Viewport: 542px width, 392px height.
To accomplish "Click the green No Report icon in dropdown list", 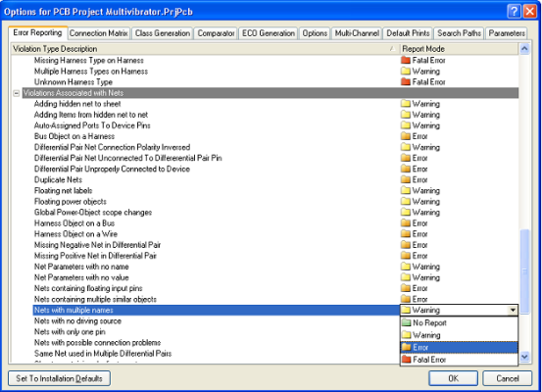I will [x=406, y=322].
